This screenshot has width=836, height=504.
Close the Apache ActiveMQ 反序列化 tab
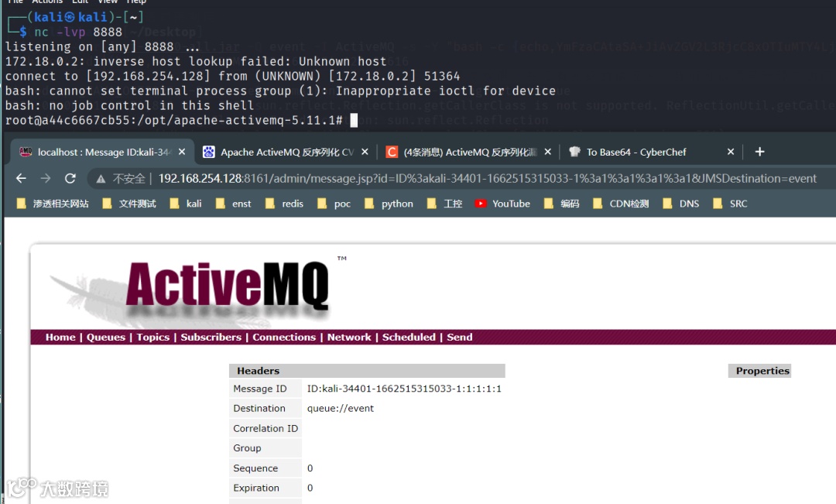pyautogui.click(x=365, y=152)
